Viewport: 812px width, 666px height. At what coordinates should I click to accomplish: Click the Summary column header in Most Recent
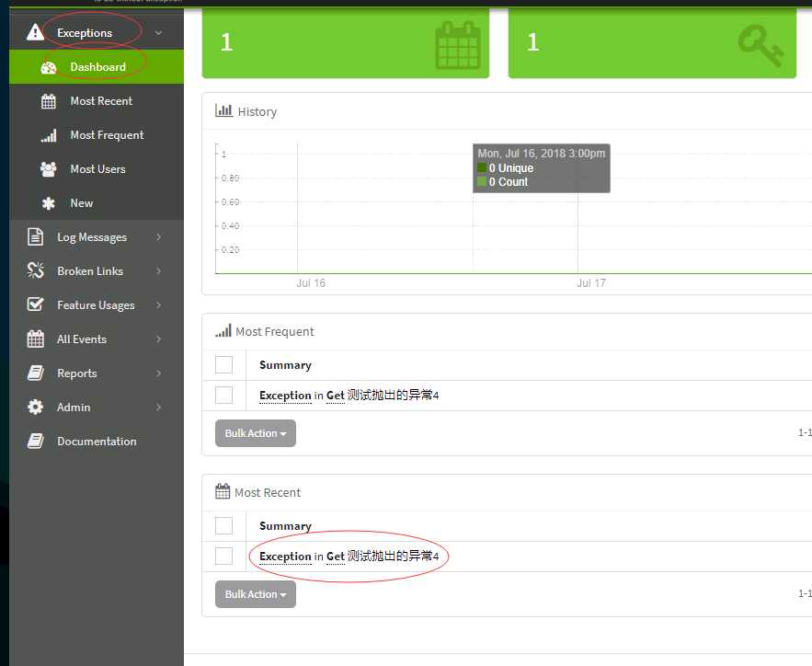tap(285, 526)
